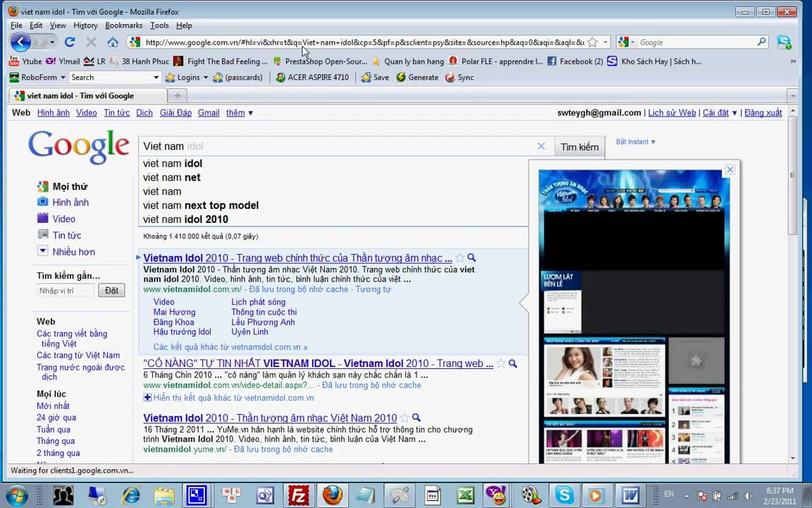Expand more results from vietnamidol.com.vn plus icon
Viewport: 812px width, 508px height.
pyautogui.click(x=147, y=398)
